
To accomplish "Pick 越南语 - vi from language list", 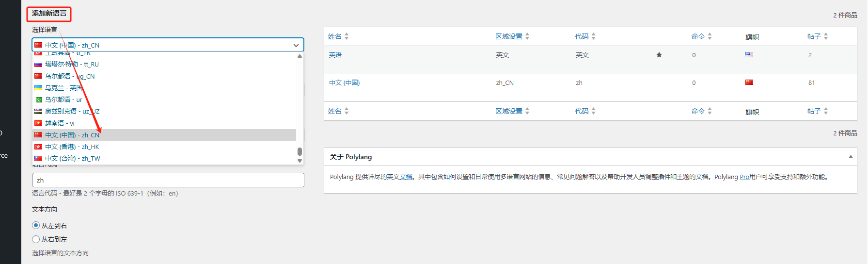I will 60,123.
